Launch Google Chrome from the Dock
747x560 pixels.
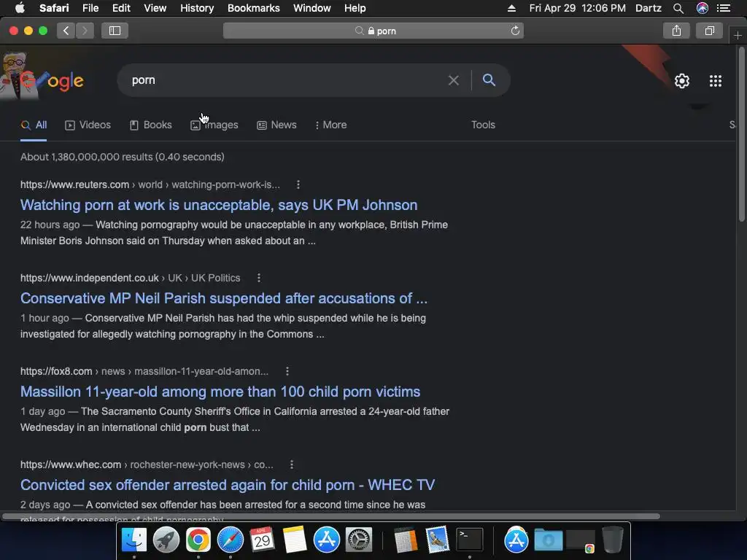[198, 540]
